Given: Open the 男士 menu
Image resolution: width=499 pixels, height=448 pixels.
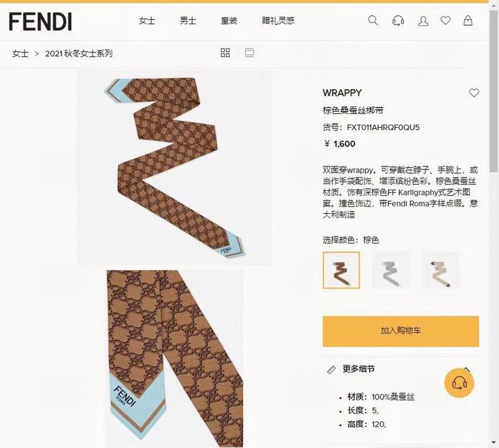Looking at the screenshot, I should tap(188, 21).
